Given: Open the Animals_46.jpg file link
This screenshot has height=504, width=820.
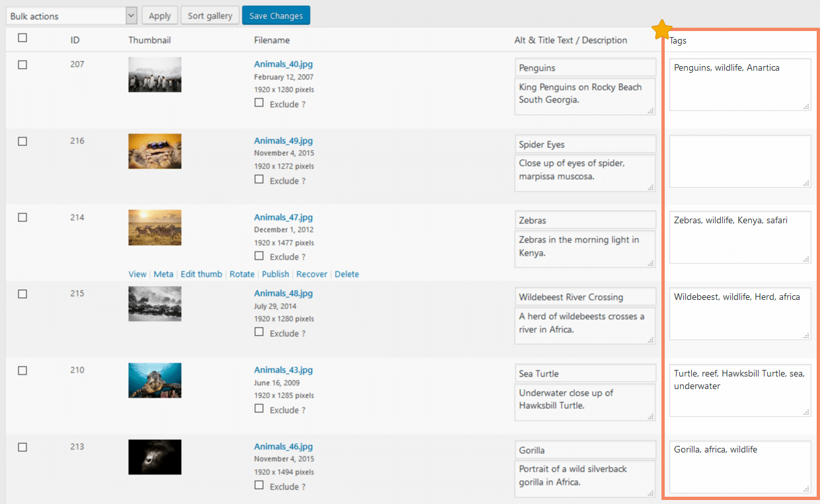Looking at the screenshot, I should [283, 447].
